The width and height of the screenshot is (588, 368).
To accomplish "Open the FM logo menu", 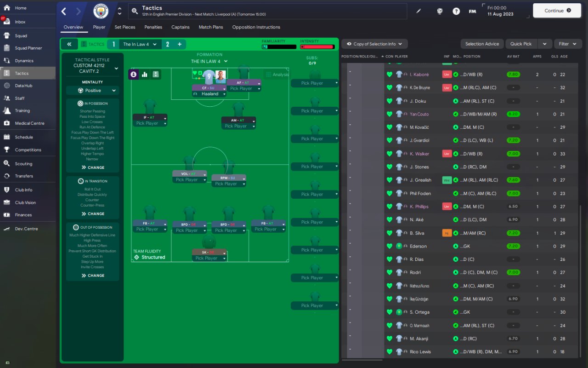I will coord(472,11).
